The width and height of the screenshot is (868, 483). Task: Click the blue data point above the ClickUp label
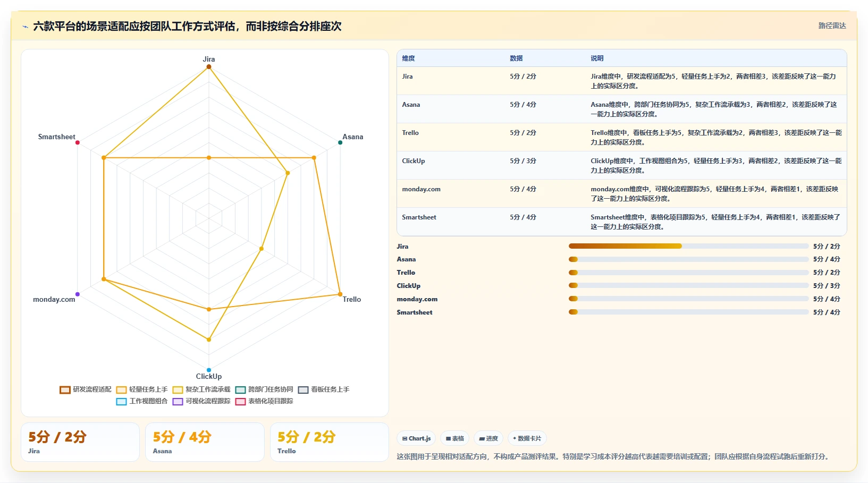[x=209, y=370]
